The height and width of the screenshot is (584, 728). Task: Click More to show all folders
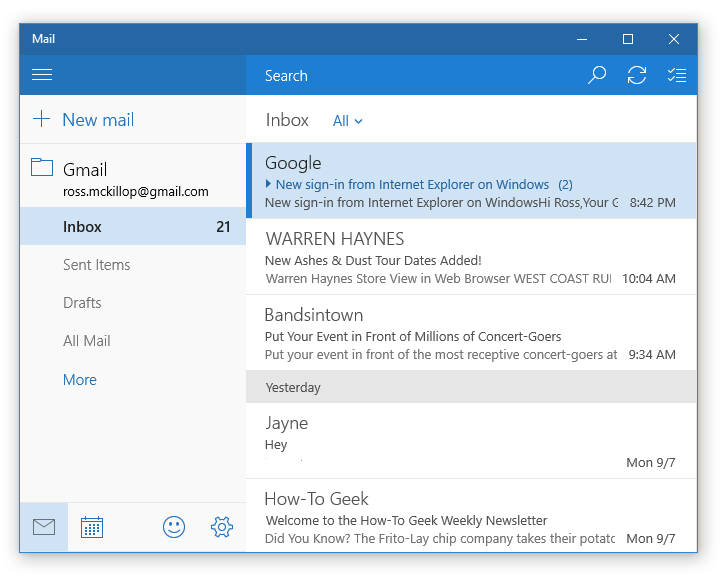(x=80, y=380)
